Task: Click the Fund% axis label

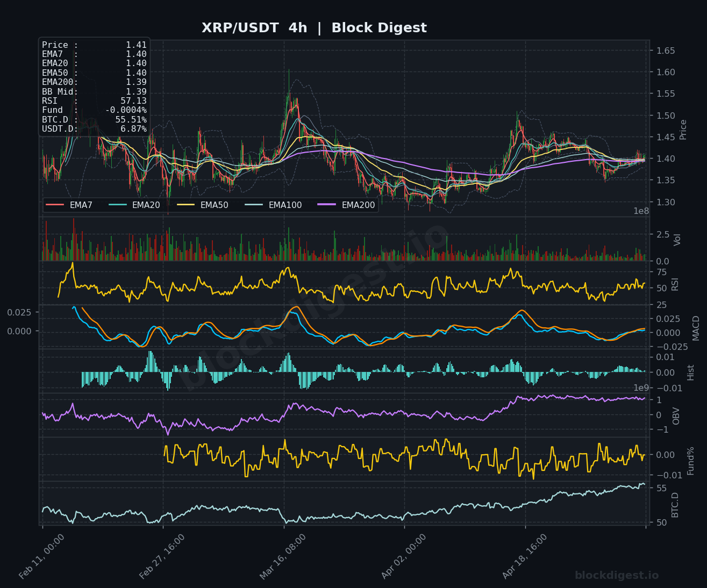Action: click(691, 461)
